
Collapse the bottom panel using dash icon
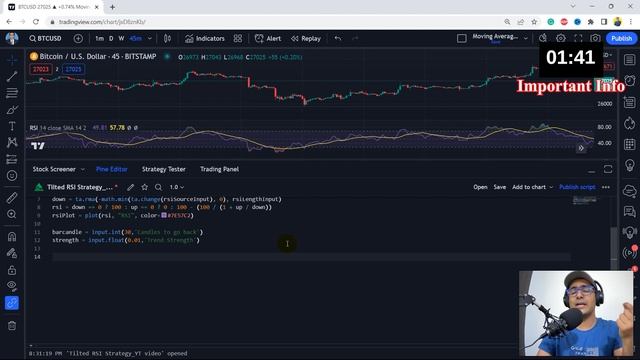coord(591,171)
